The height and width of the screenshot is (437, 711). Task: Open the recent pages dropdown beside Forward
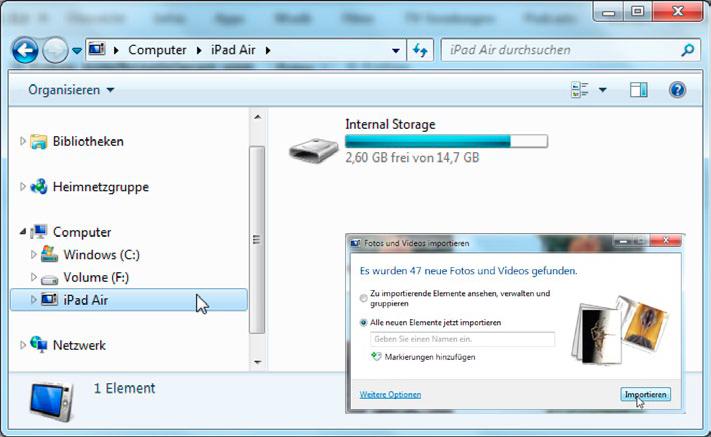pyautogui.click(x=77, y=51)
